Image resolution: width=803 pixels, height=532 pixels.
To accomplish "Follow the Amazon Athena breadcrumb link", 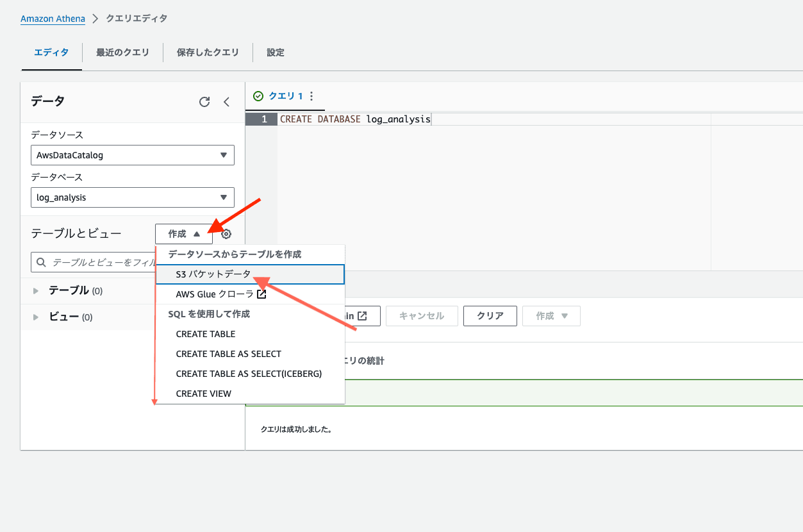I will [x=53, y=19].
